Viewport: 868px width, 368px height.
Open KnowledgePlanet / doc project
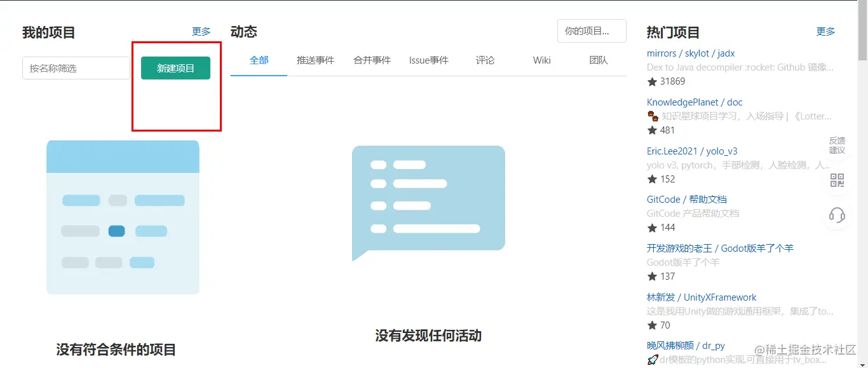pos(695,102)
